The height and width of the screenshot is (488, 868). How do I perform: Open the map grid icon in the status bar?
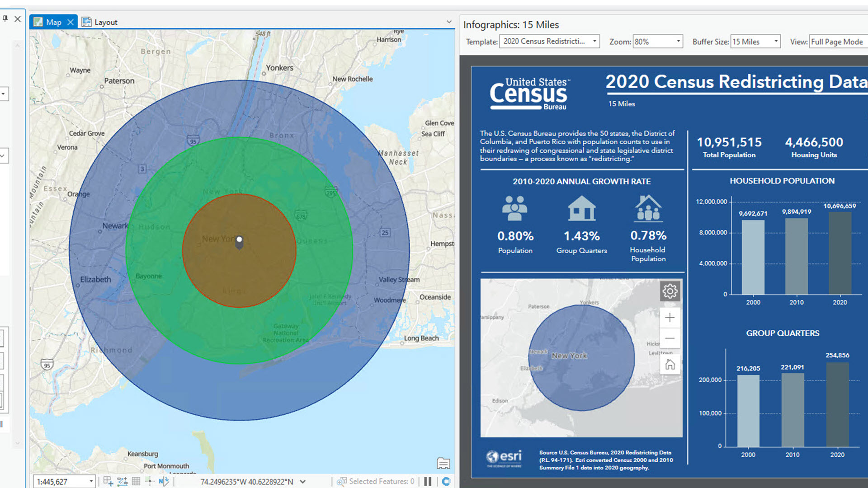(136, 481)
